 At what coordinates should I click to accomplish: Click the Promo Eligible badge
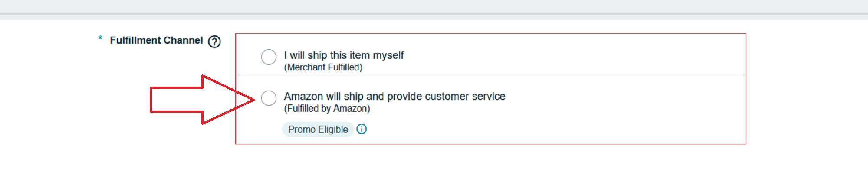318,129
